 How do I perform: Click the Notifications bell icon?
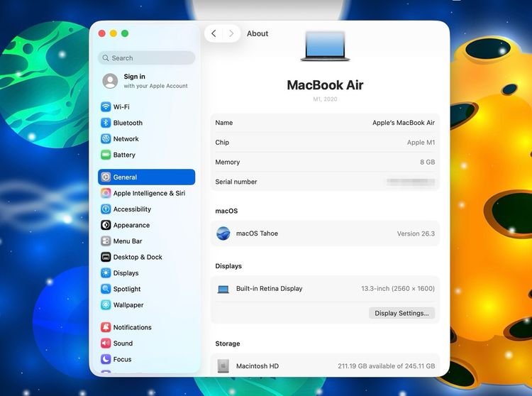pos(106,327)
